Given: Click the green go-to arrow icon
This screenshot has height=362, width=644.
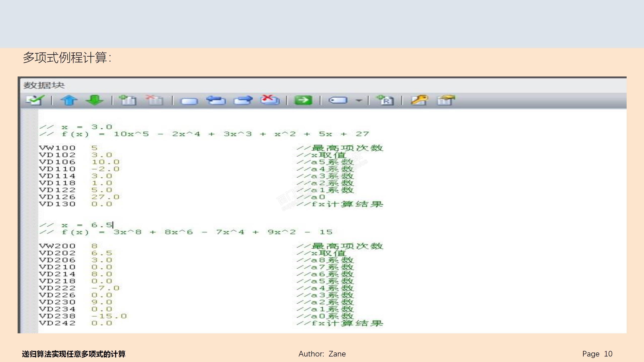Looking at the screenshot, I should 303,100.
